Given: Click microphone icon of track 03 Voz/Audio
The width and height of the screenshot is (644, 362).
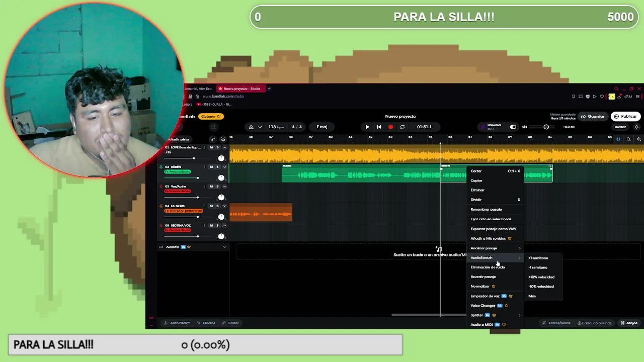Looking at the screenshot, I should 161,187.
